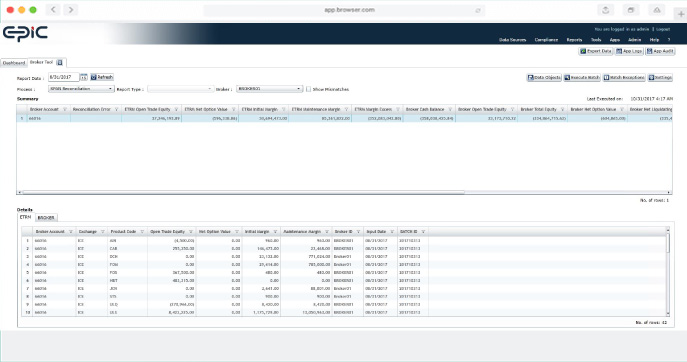The image size is (687, 362).
Task: Filter the Details Net Option Value column
Action: click(237, 231)
